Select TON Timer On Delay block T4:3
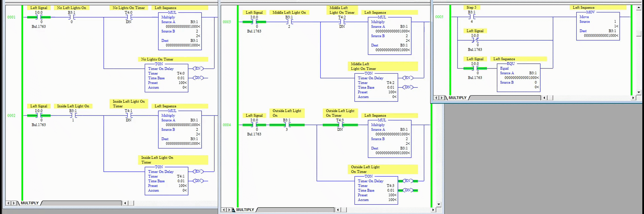This screenshot has width=644, height=214. click(x=376, y=190)
